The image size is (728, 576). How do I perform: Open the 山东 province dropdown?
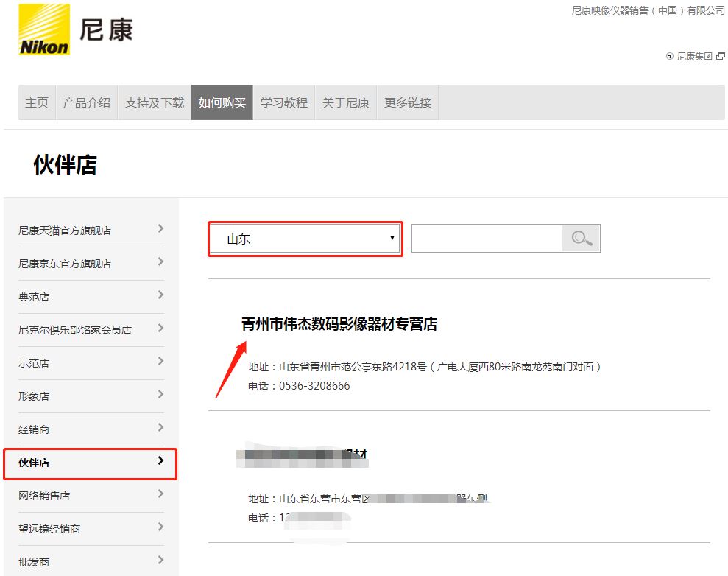point(305,239)
